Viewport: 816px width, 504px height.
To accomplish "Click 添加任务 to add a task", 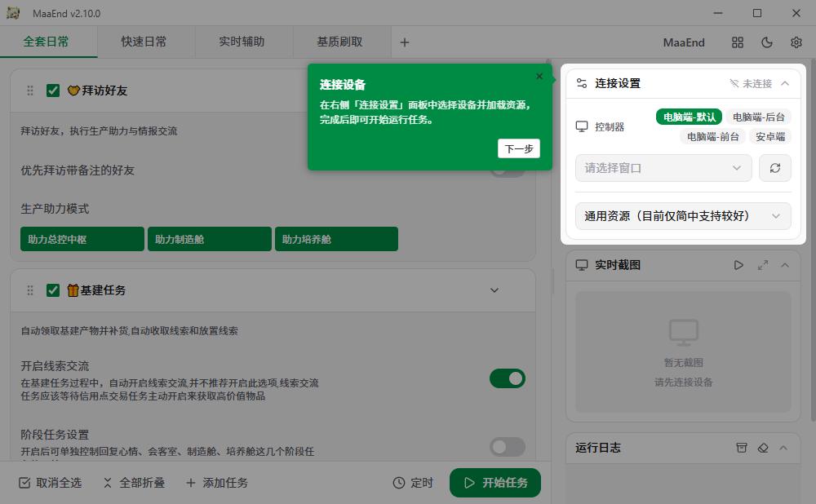I will coord(217,483).
